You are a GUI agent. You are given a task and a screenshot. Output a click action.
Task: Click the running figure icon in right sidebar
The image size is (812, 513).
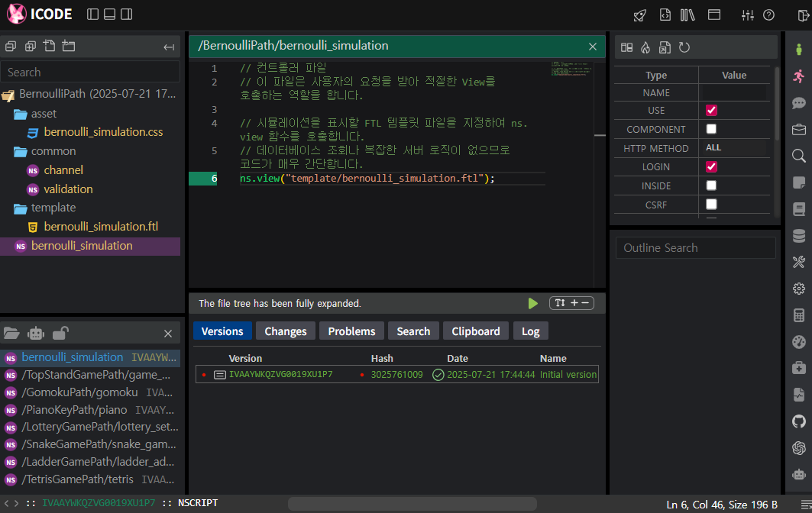(798, 76)
